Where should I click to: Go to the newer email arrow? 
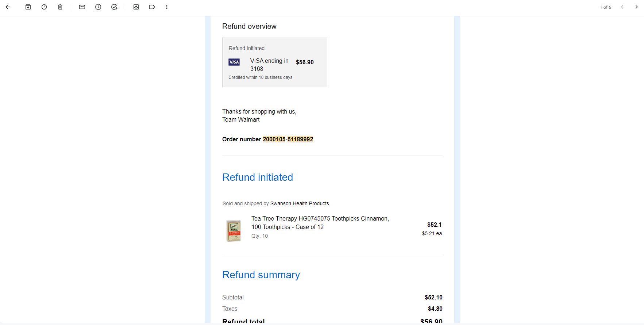622,7
